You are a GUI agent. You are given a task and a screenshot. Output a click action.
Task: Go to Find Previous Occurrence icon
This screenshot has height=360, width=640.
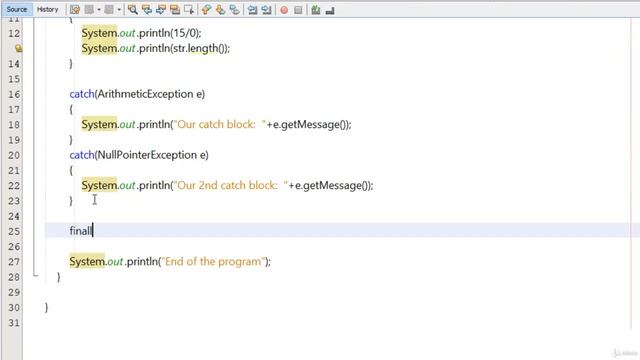[x=147, y=10]
